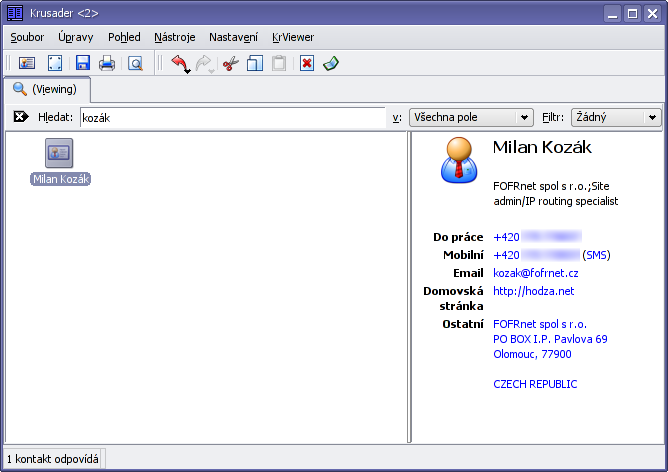Open the kozak@fofrnet.cz email link
The height and width of the screenshot is (472, 668).
(x=536, y=273)
